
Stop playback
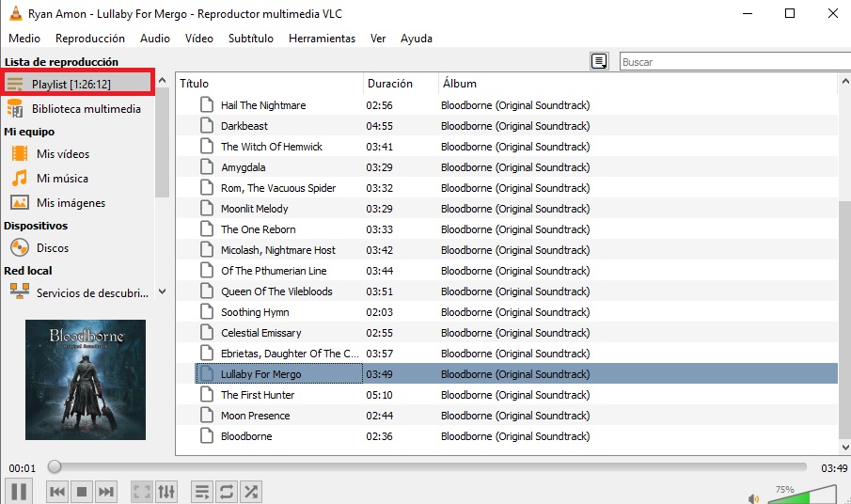click(x=82, y=492)
